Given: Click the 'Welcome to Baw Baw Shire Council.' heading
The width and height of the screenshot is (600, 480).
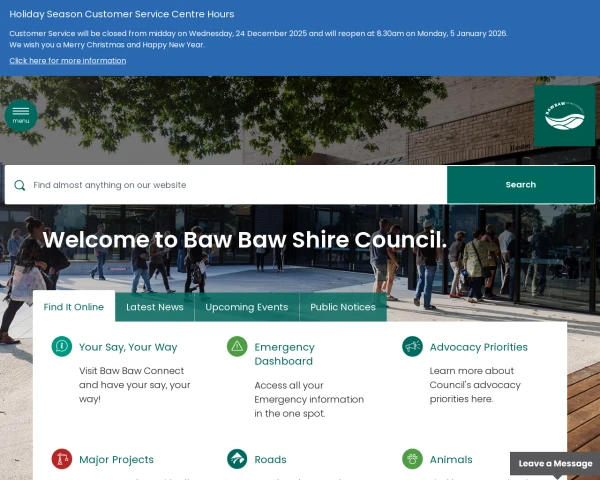Looking at the screenshot, I should pos(245,240).
